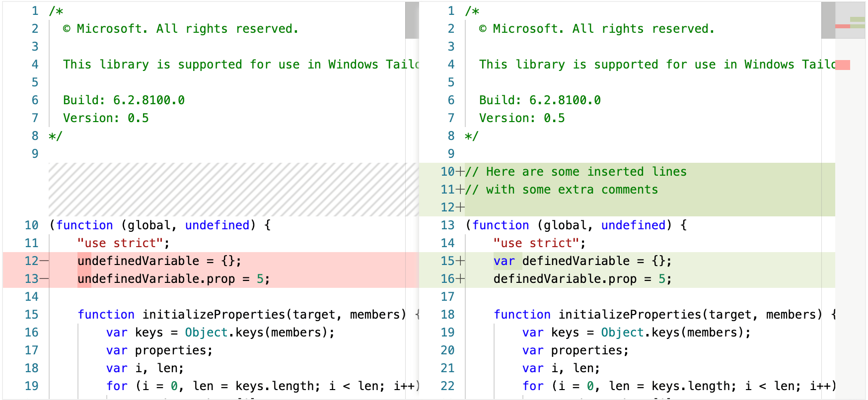Click the highlighted 'var' keyword on line 15
This screenshot has height=400, width=868.
pos(504,261)
